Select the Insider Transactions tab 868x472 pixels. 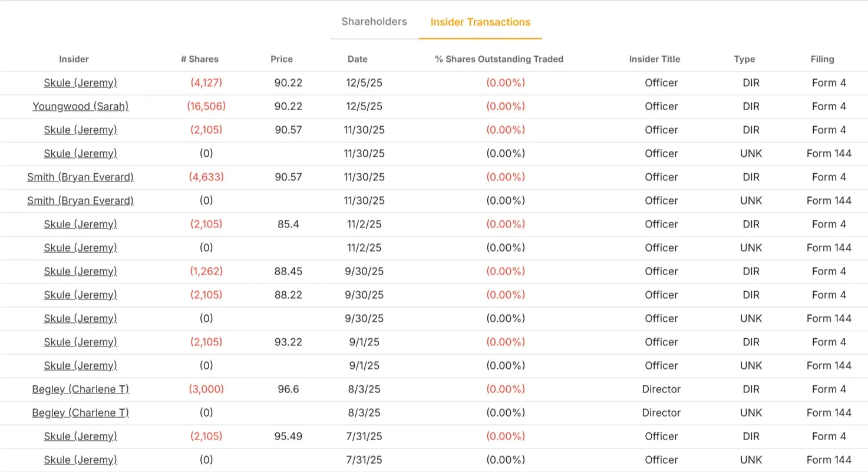pos(480,22)
